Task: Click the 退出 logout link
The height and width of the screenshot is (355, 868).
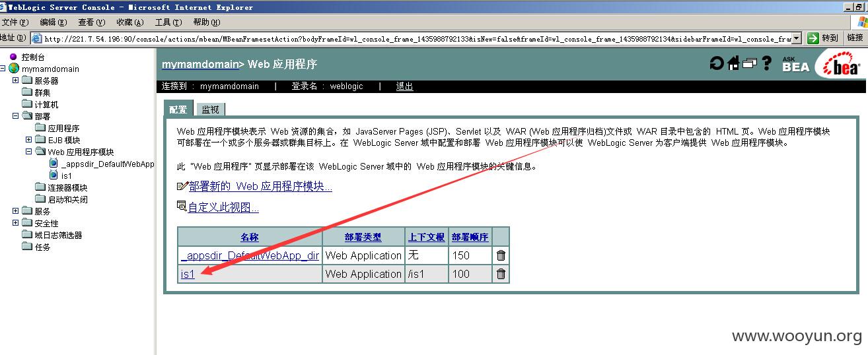Action: 404,86
